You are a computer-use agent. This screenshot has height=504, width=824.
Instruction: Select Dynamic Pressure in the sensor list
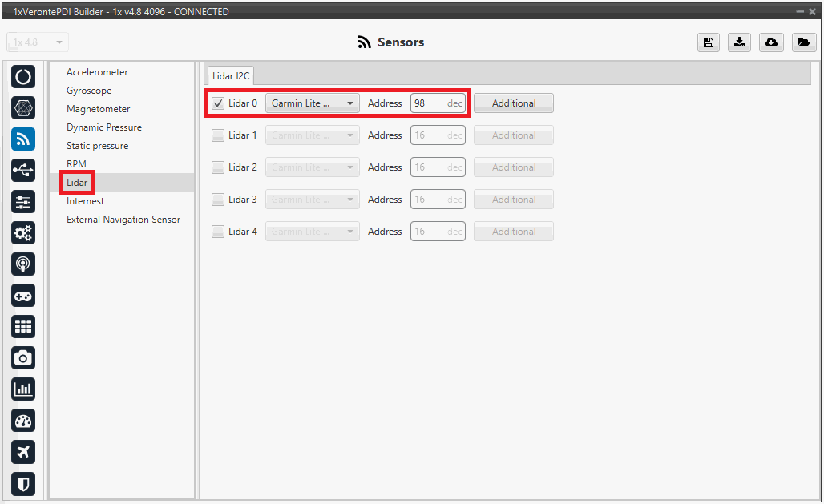pos(103,127)
